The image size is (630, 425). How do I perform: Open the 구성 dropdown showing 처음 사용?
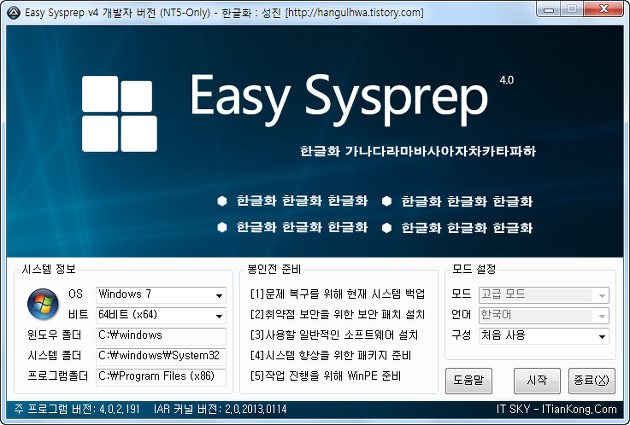544,336
